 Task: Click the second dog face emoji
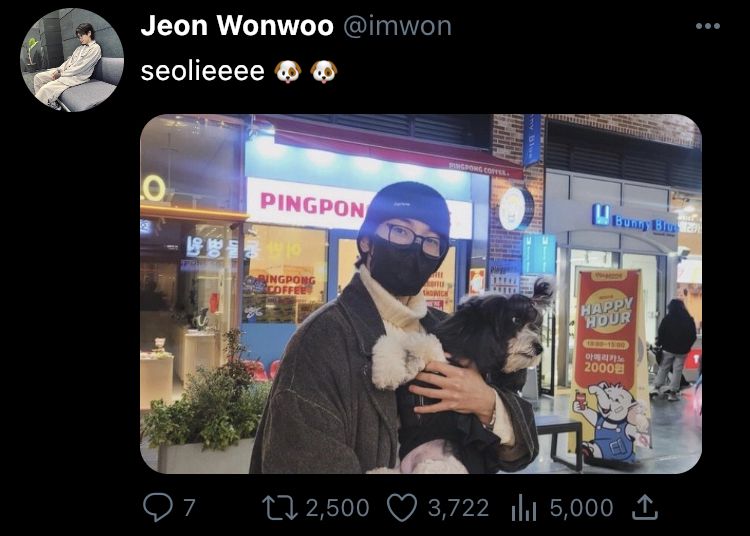pos(324,72)
